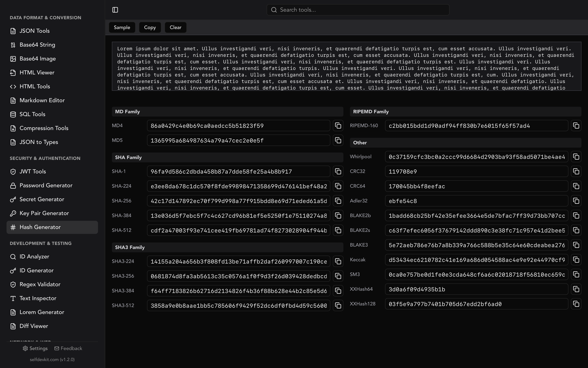
Task: Select the CRC32 output field
Action: pos(477,171)
